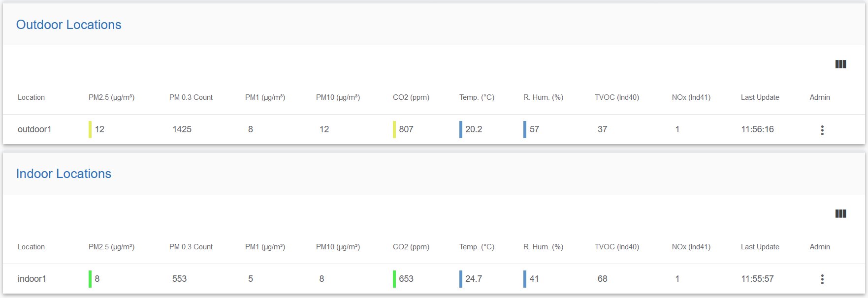Sort indoor table by NOx (Ind41) header
868x298 pixels.
691,247
